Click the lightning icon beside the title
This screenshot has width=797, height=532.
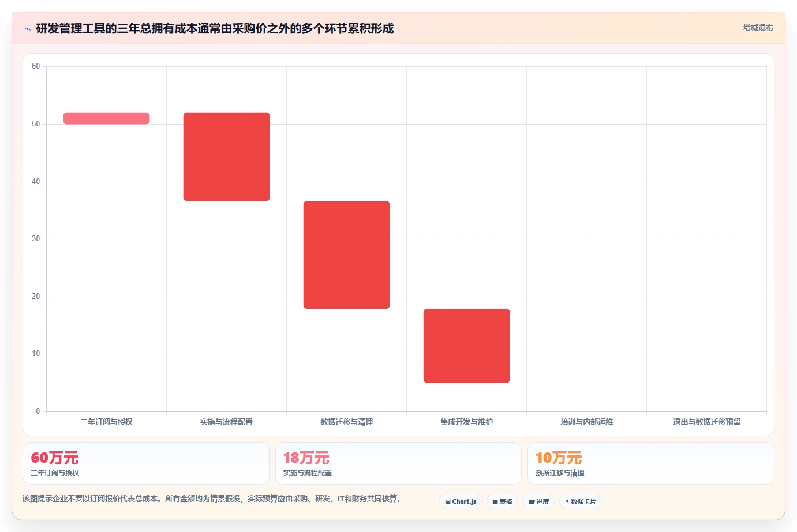click(x=27, y=29)
